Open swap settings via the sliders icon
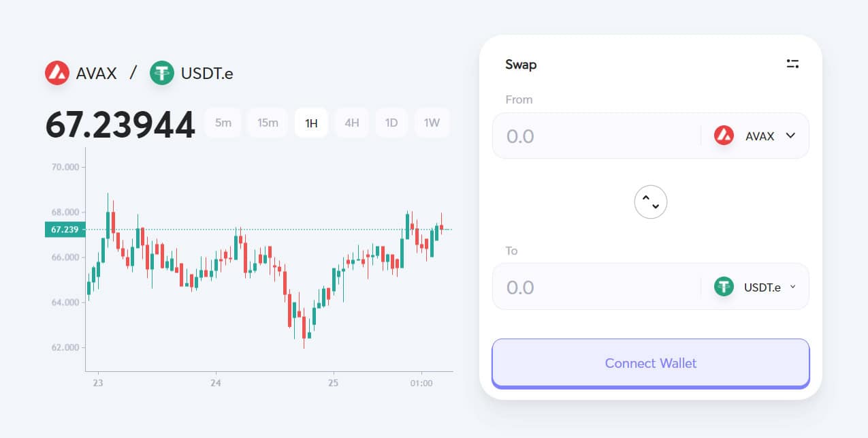The width and height of the screenshot is (868, 438). (792, 63)
